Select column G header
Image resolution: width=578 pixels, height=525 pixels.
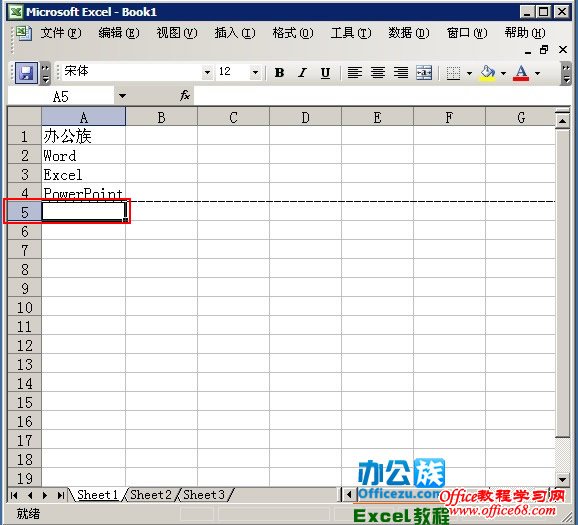pyautogui.click(x=520, y=117)
